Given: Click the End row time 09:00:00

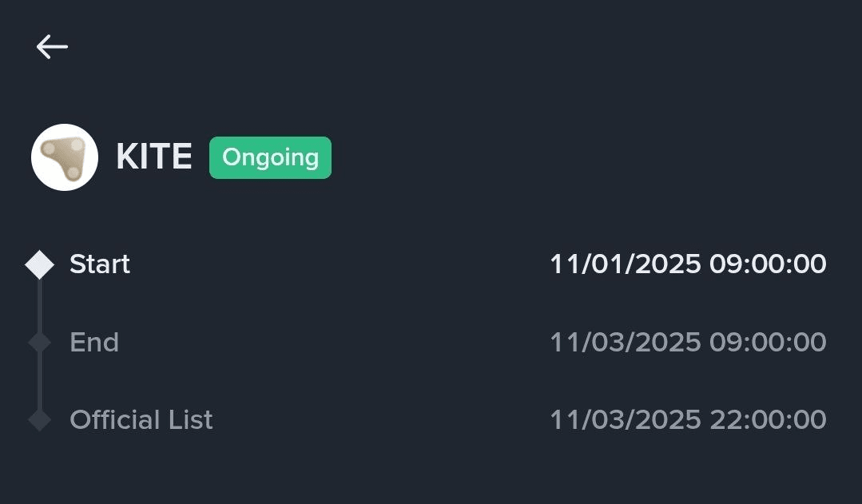Looking at the screenshot, I should [768, 343].
